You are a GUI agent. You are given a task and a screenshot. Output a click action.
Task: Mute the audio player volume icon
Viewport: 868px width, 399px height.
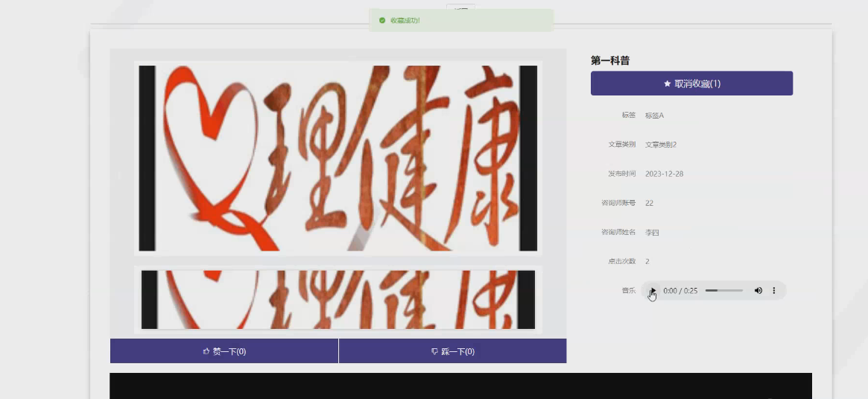(758, 290)
